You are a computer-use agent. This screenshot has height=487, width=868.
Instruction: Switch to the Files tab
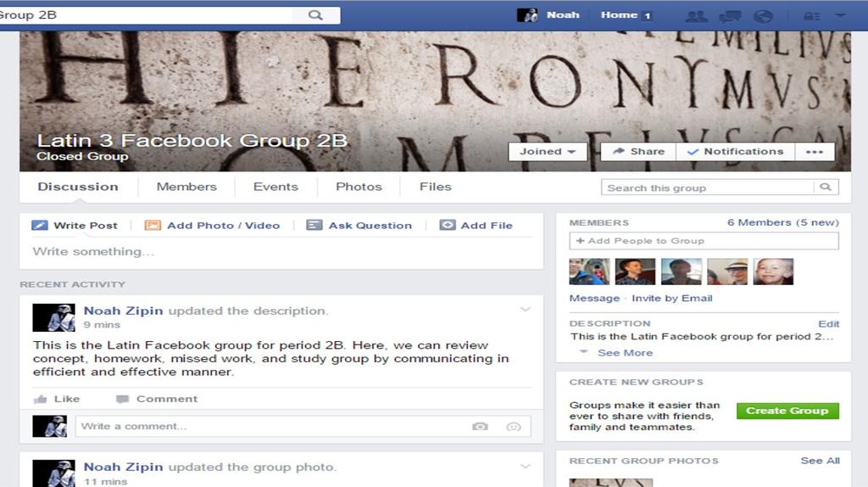click(436, 187)
